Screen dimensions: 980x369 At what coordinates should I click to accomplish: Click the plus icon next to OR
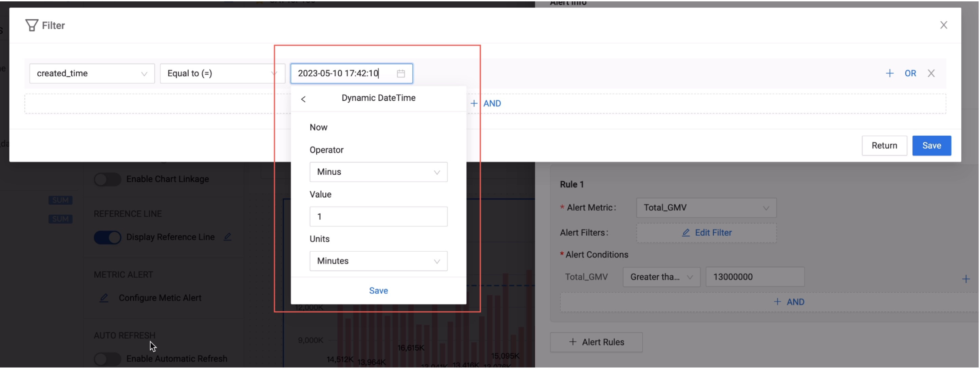(x=889, y=73)
